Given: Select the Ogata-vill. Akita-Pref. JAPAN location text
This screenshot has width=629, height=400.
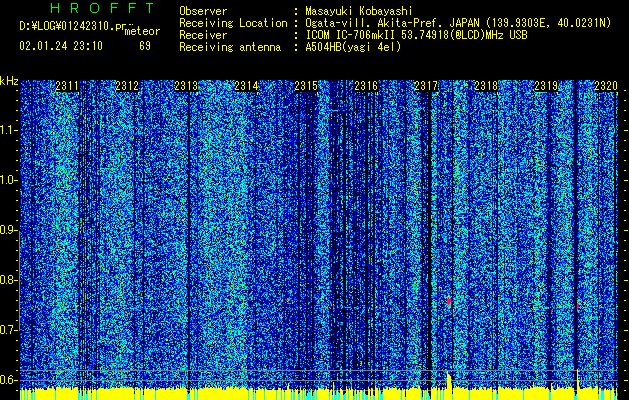Looking at the screenshot, I should pyautogui.click(x=459, y=23).
